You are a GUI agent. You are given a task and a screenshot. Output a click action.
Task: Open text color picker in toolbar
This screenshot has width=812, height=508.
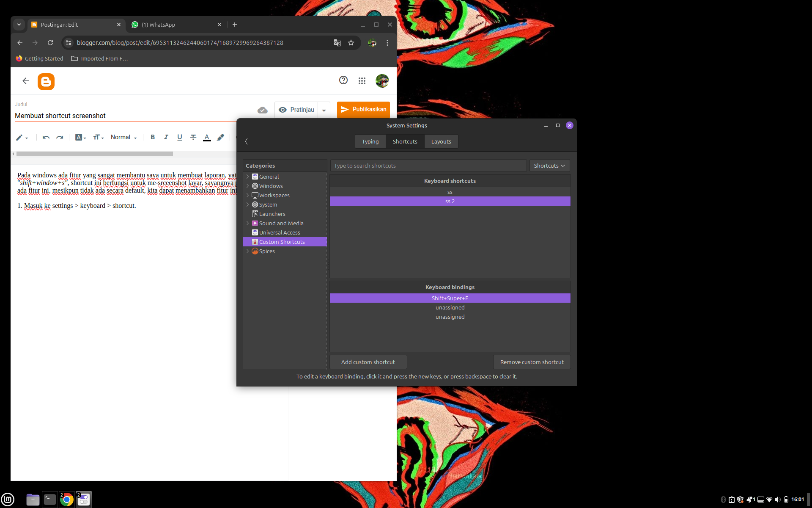tap(207, 137)
